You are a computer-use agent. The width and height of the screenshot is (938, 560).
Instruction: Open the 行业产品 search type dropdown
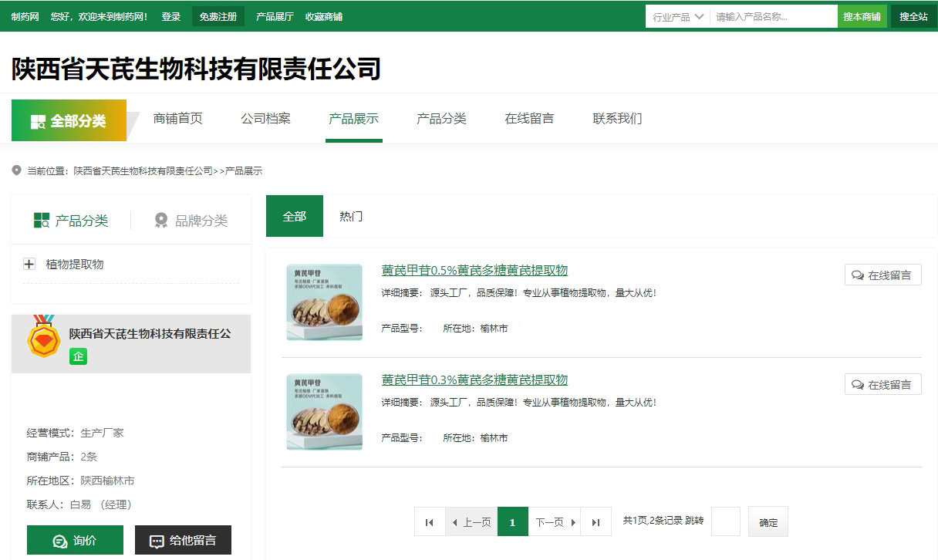(x=677, y=16)
